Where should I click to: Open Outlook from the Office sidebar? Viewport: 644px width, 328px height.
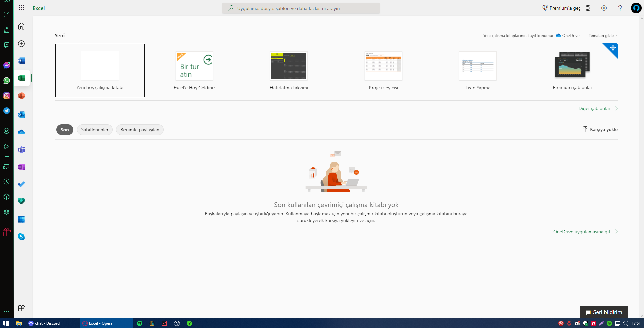point(21,115)
